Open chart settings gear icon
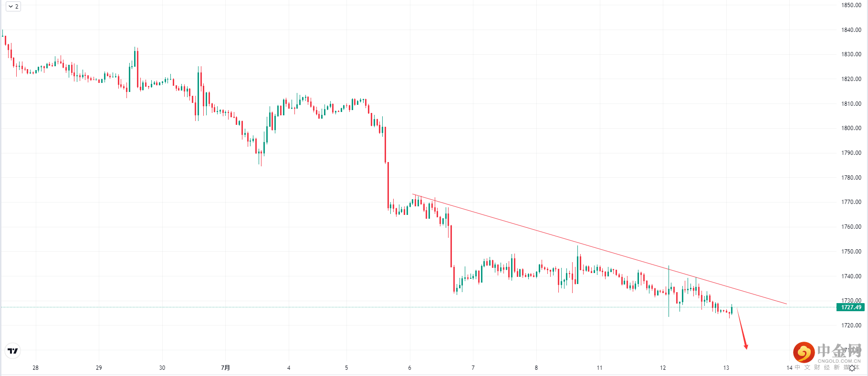The image size is (868, 376). pos(852,368)
